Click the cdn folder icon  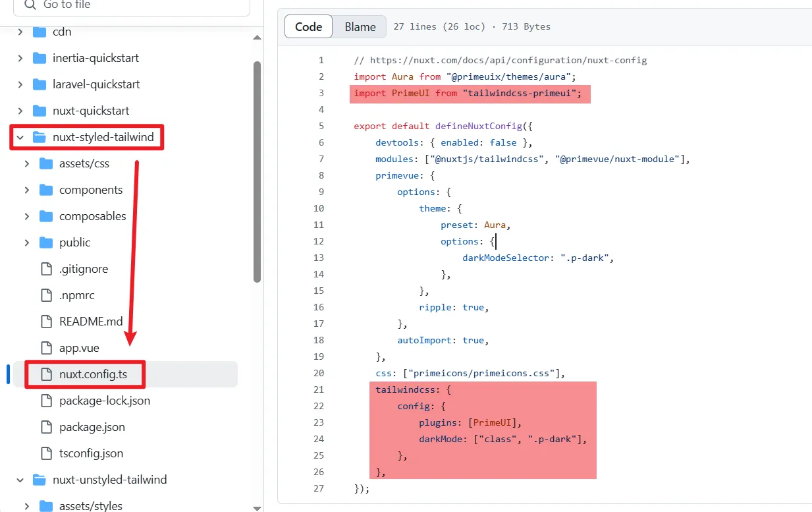[40, 32]
